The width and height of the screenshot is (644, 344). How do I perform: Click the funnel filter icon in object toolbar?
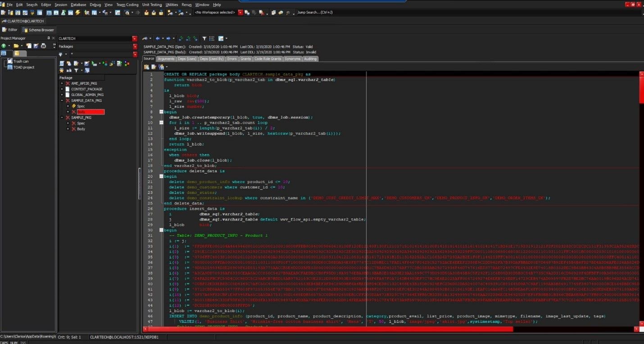pos(76,70)
